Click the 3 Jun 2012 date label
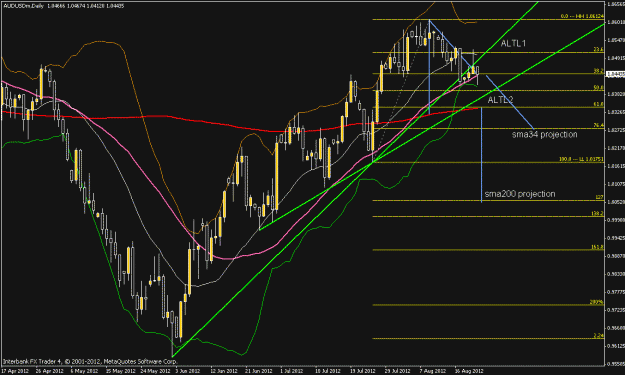 (x=189, y=371)
